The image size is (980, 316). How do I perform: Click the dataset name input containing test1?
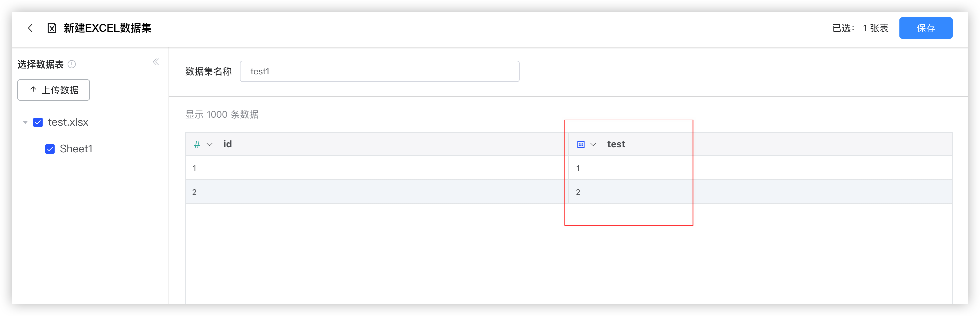pyautogui.click(x=379, y=71)
